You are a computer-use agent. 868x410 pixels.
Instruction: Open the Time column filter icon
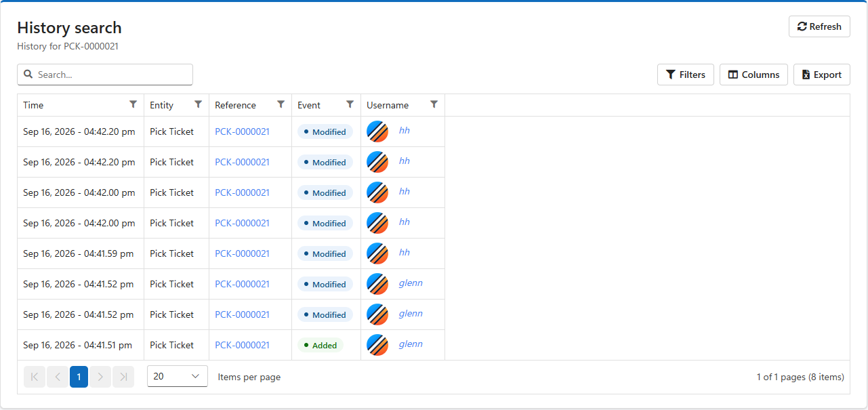click(x=133, y=104)
